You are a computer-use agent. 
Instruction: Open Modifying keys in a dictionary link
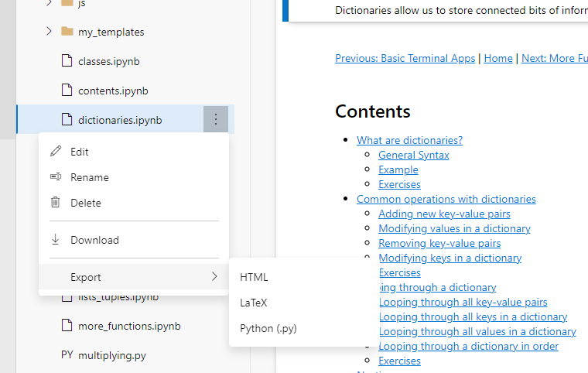450,258
